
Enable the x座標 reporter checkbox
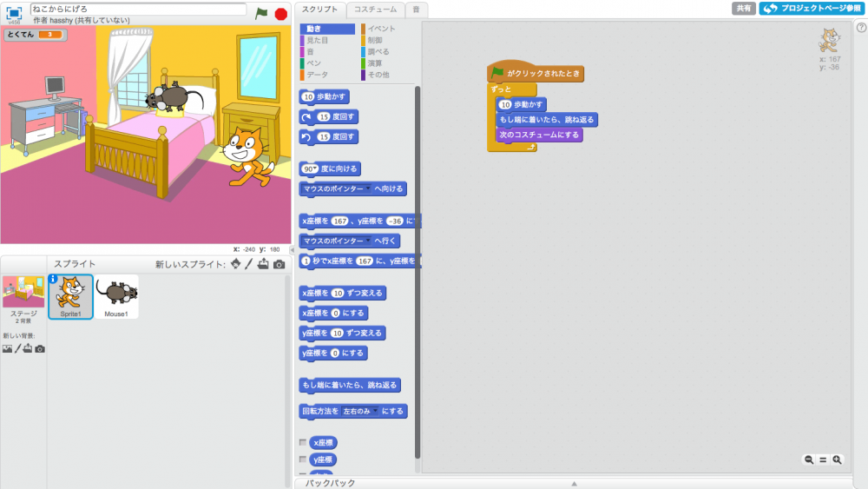303,442
